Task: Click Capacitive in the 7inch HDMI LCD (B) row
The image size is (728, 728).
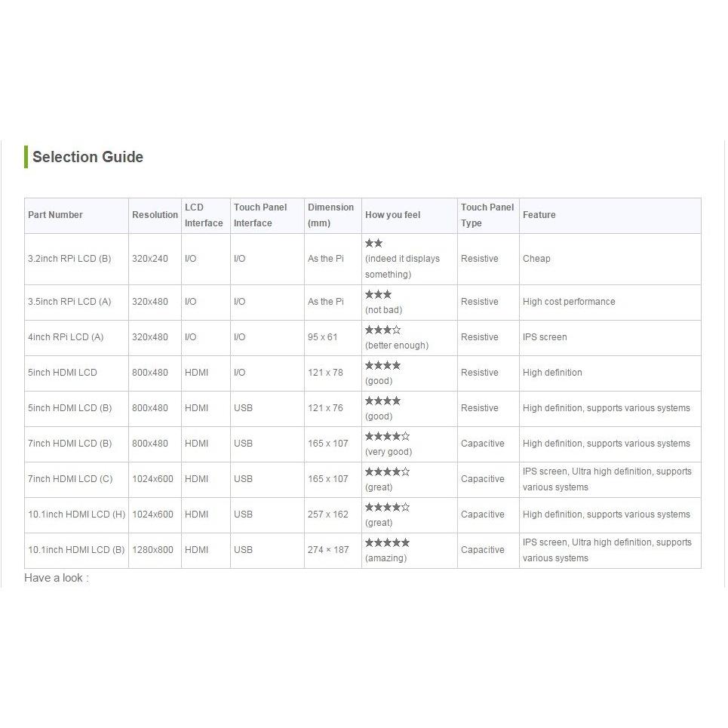Action: click(x=482, y=444)
